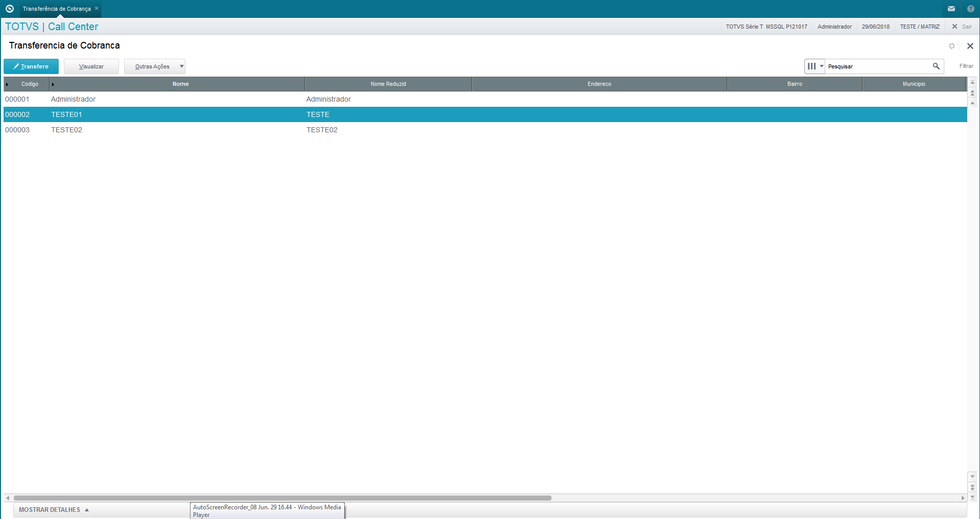The image size is (980, 519).
Task: Click the Administrador user label in header
Action: point(834,27)
